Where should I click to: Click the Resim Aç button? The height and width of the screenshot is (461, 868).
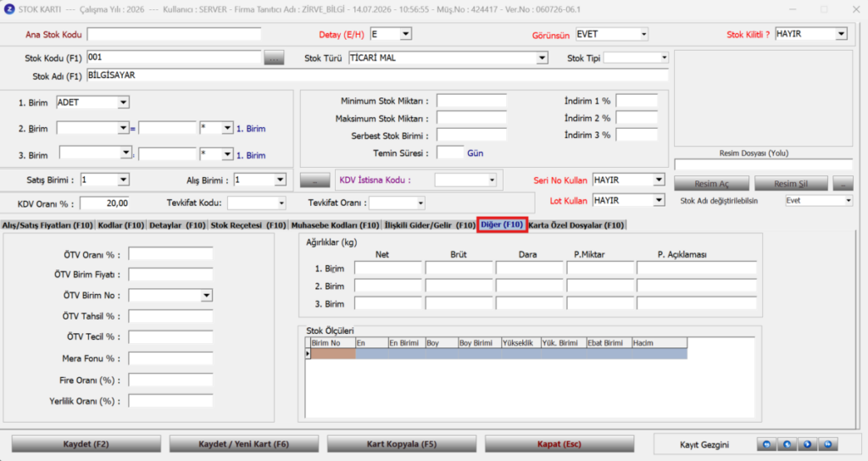pyautogui.click(x=711, y=184)
